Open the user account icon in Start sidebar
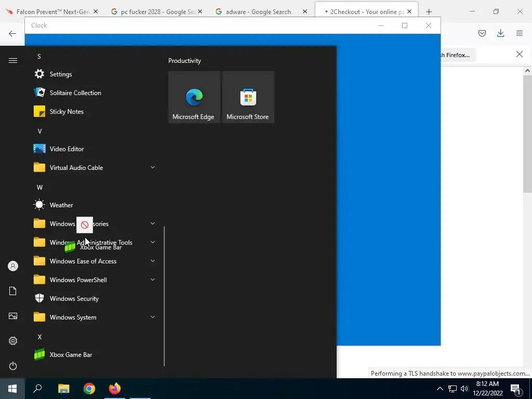Screen dimensions: 532x399 click(x=13, y=266)
